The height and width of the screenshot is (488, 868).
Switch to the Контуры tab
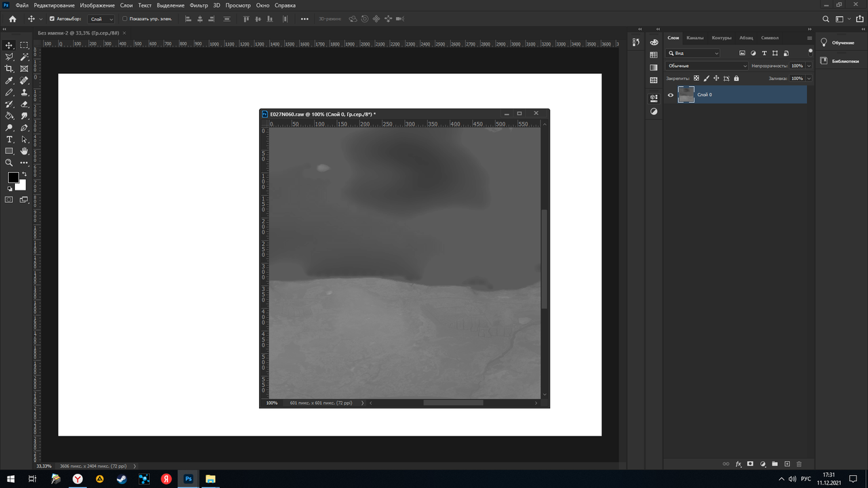coord(722,38)
